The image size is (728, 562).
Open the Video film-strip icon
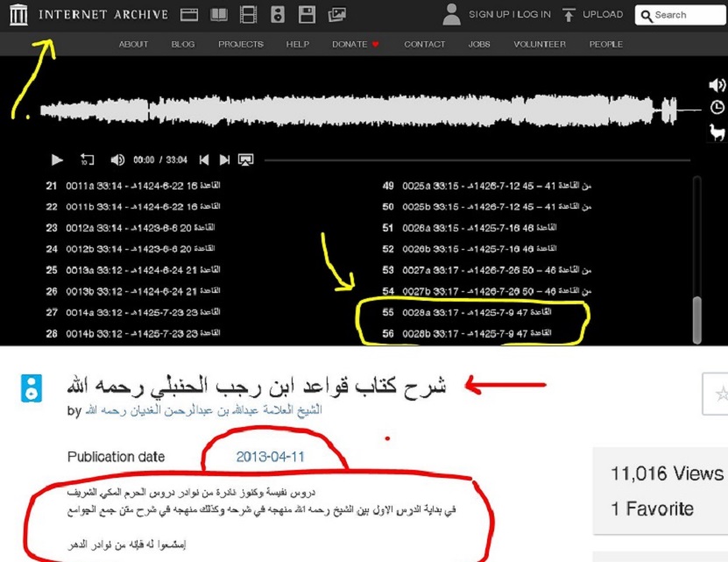[250, 15]
